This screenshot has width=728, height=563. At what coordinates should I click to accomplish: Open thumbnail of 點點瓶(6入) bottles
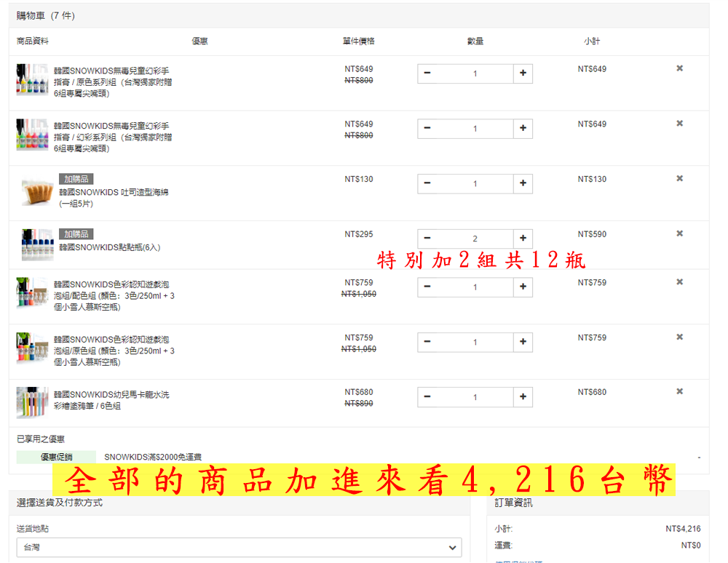pos(38,245)
